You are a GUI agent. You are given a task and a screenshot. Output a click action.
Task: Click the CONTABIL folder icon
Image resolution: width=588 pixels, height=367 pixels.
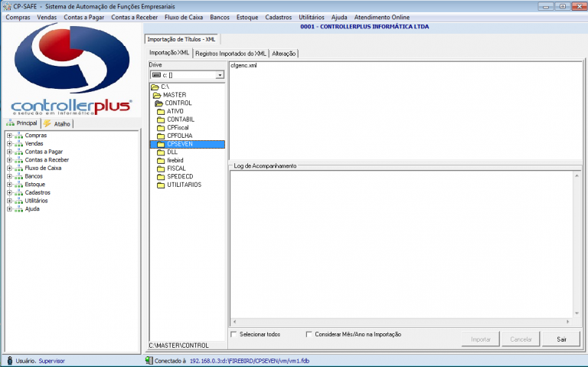coord(161,120)
